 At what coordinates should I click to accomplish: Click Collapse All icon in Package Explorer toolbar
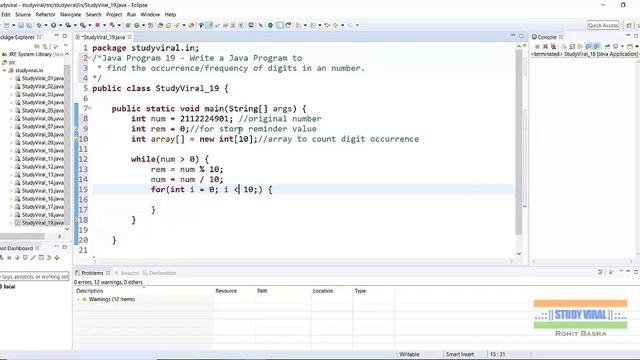(37, 47)
